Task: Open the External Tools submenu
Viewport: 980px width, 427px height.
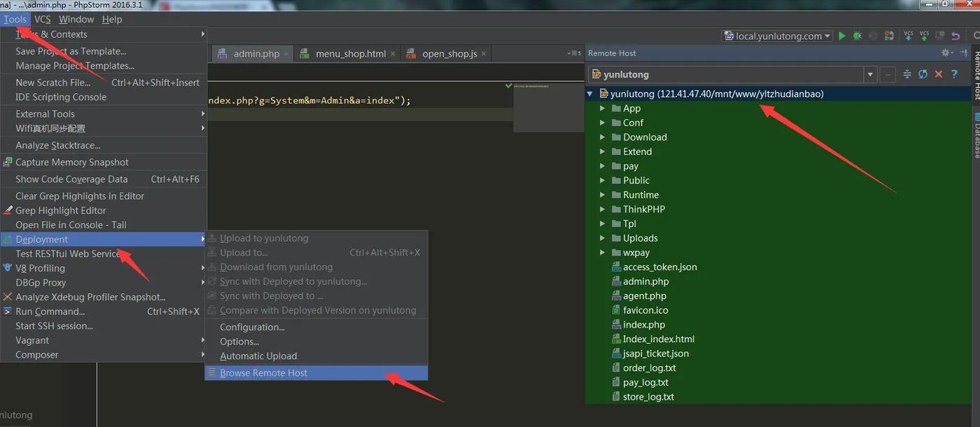Action: 104,114
